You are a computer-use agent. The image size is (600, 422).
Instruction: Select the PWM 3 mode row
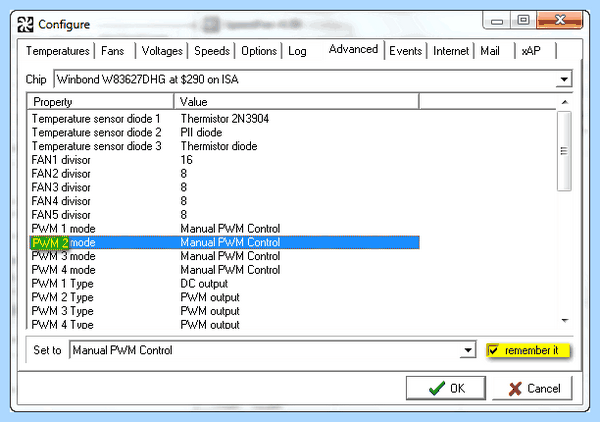click(224, 256)
